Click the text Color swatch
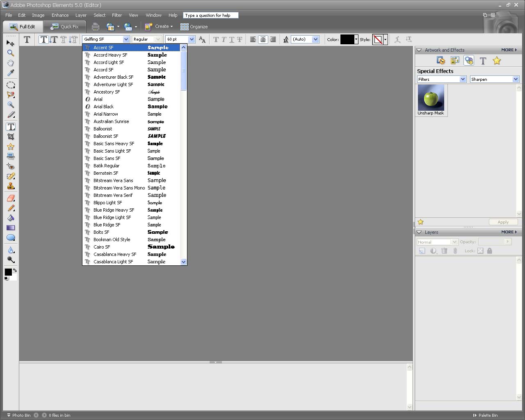 [x=347, y=39]
